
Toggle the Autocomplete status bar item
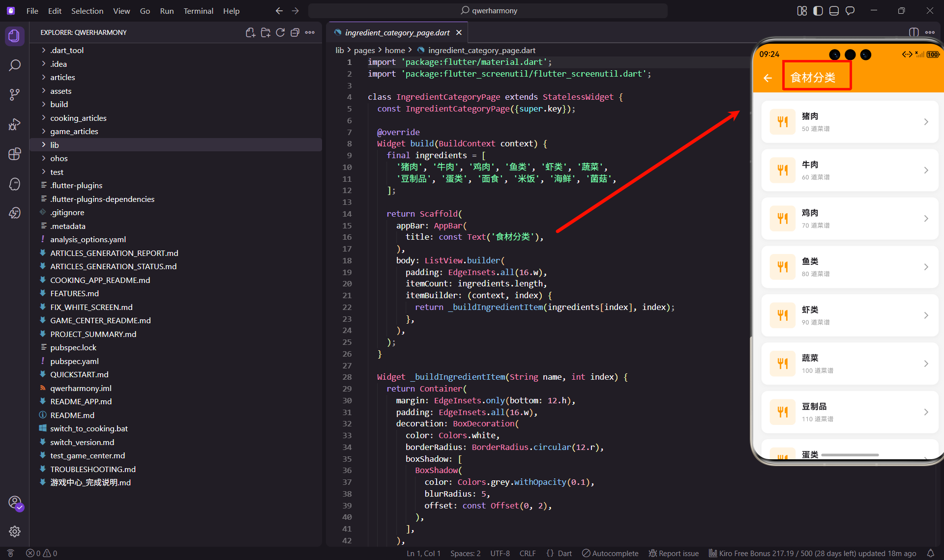click(x=610, y=553)
